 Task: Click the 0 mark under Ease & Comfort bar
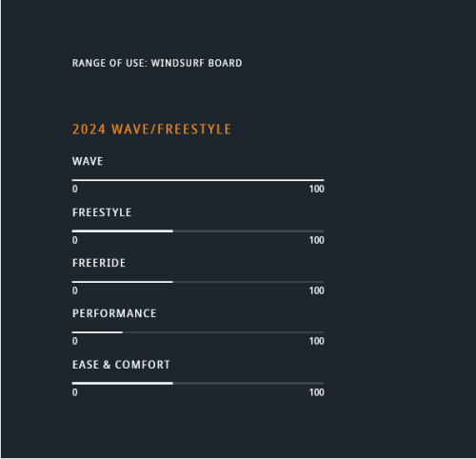pos(75,392)
